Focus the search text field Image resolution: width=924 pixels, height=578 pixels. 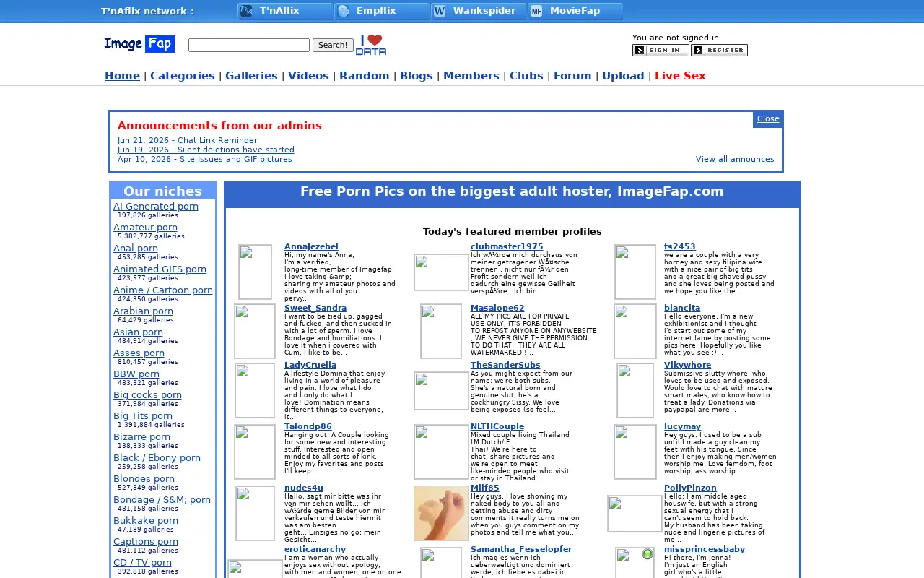pos(249,45)
